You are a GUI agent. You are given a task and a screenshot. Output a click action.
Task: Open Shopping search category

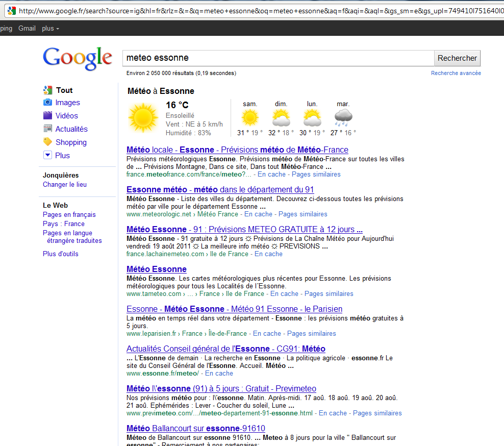(71, 142)
